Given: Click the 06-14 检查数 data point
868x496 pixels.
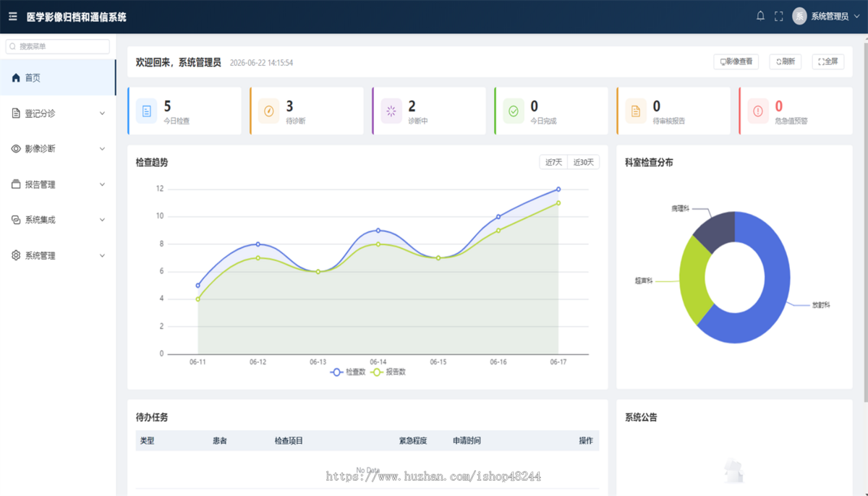Looking at the screenshot, I should tap(378, 231).
